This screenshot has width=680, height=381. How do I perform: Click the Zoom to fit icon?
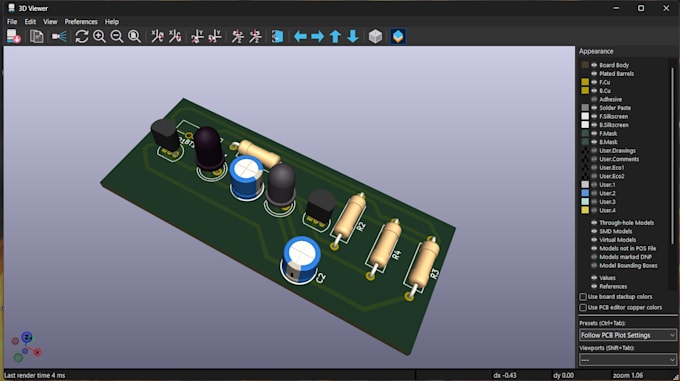(x=134, y=36)
